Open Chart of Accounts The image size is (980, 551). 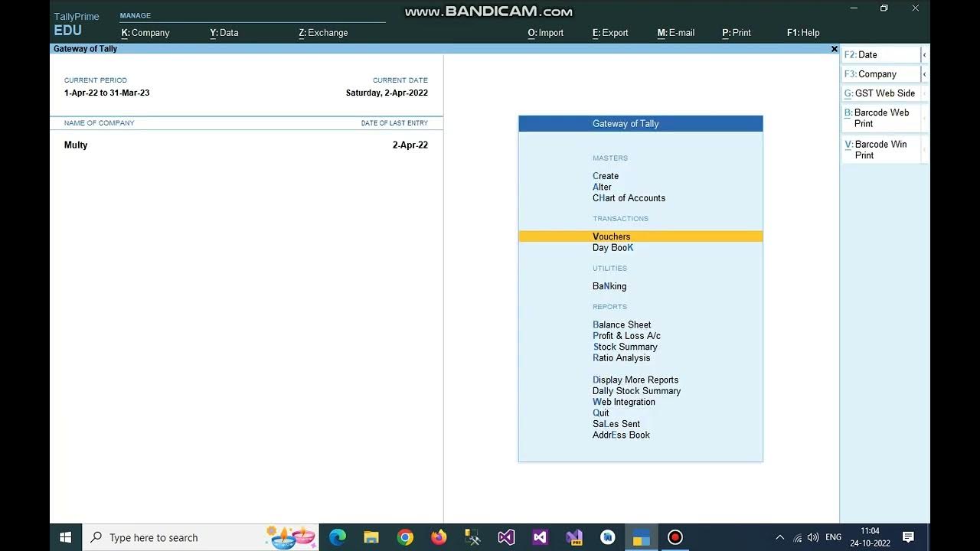[629, 198]
